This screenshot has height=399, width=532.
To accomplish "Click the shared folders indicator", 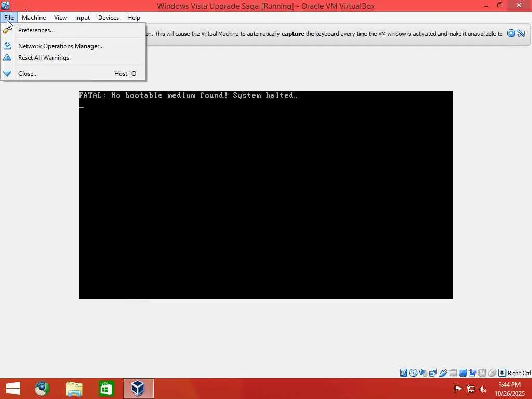I will coord(453,373).
